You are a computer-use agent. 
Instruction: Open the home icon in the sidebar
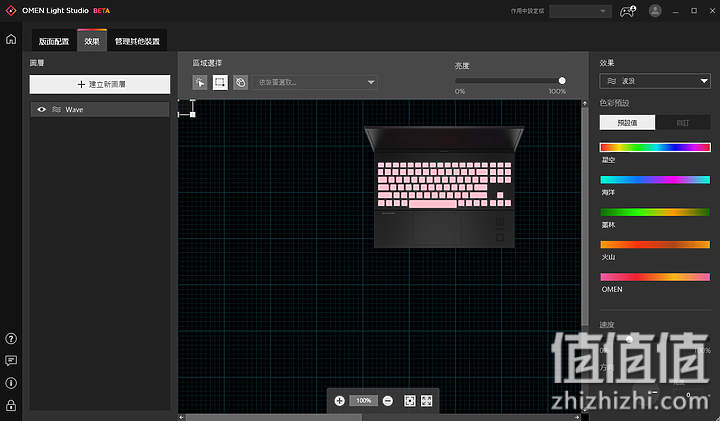[x=11, y=39]
